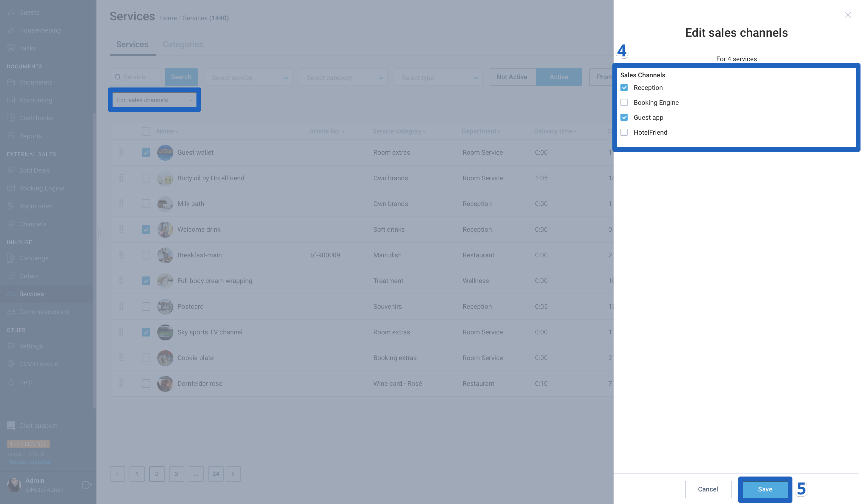Go to the next page arrow
This screenshot has height=504, width=862.
[233, 474]
